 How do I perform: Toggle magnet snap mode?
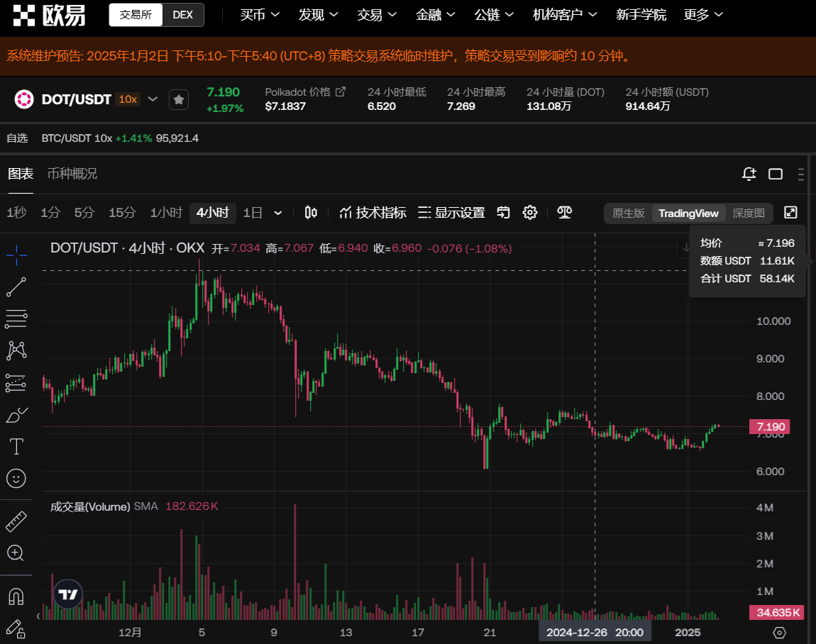click(16, 596)
